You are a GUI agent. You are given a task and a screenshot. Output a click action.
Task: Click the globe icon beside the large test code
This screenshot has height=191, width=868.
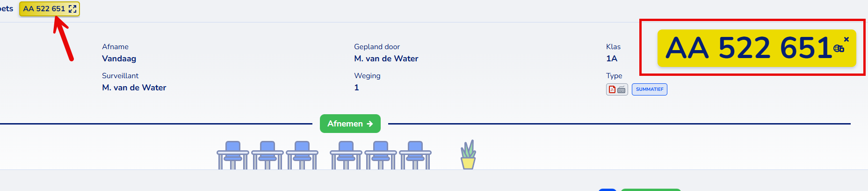pos(839,48)
